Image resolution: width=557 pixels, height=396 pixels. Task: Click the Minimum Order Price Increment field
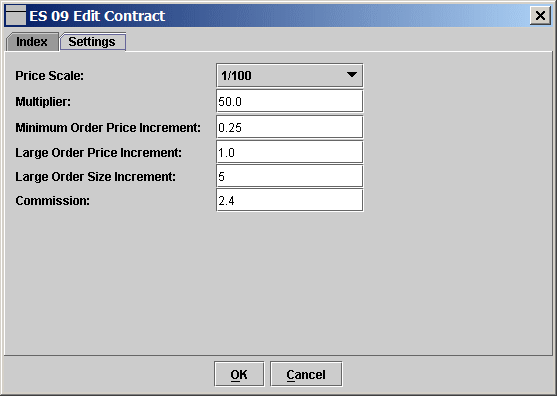click(290, 127)
